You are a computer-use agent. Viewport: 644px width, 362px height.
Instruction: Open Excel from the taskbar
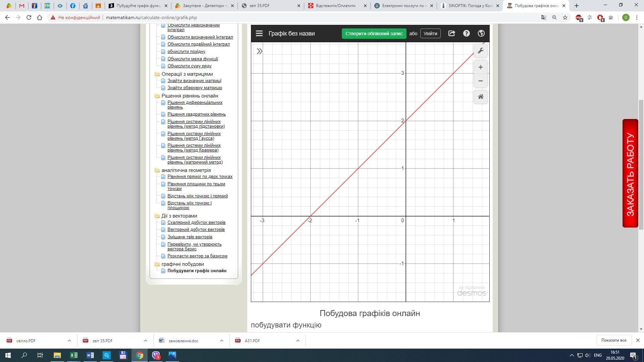73,355
